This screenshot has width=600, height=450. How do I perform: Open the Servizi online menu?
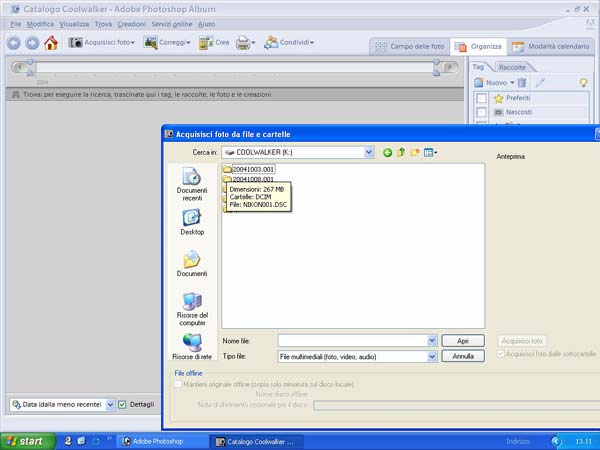[172, 24]
